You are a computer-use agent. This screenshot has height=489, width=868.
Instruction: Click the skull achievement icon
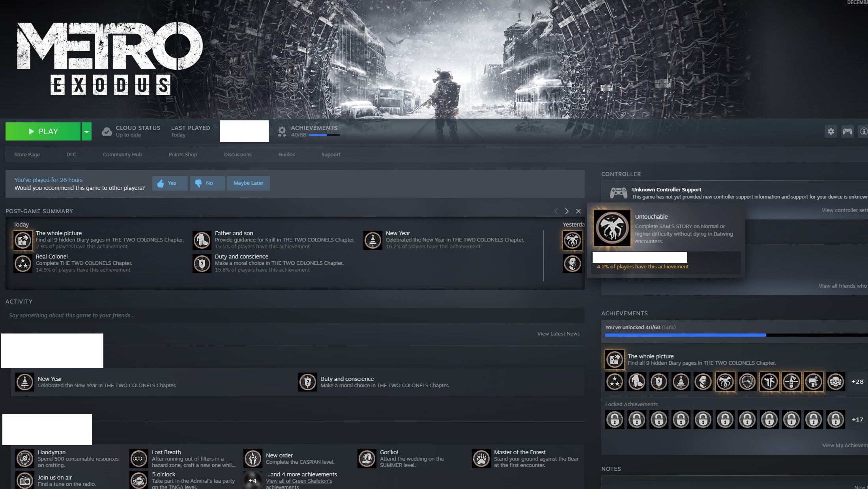point(835,382)
